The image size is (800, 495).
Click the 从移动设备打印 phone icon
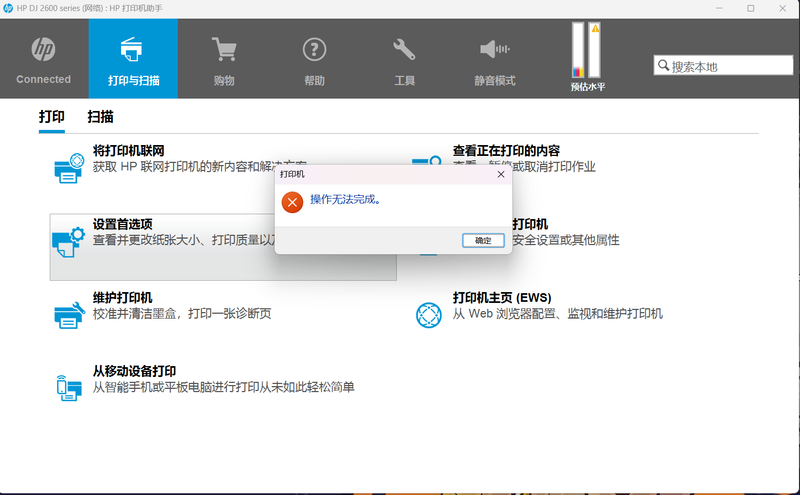[x=68, y=387]
